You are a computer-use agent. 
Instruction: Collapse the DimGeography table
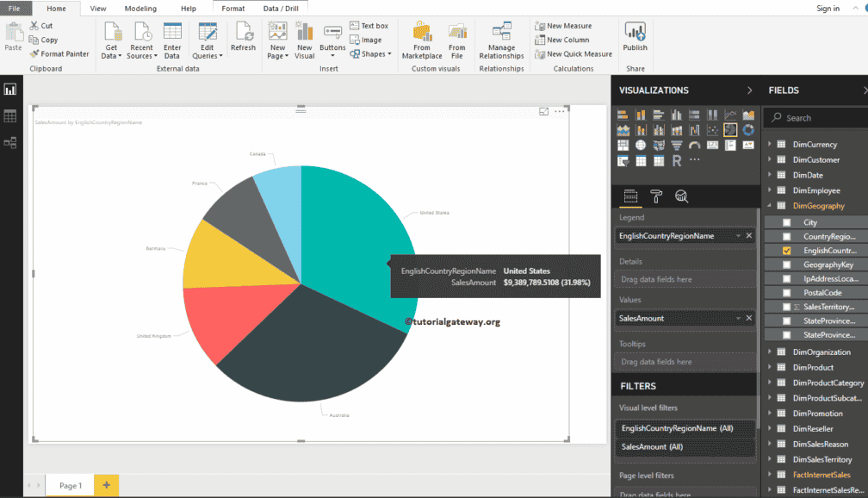point(768,205)
